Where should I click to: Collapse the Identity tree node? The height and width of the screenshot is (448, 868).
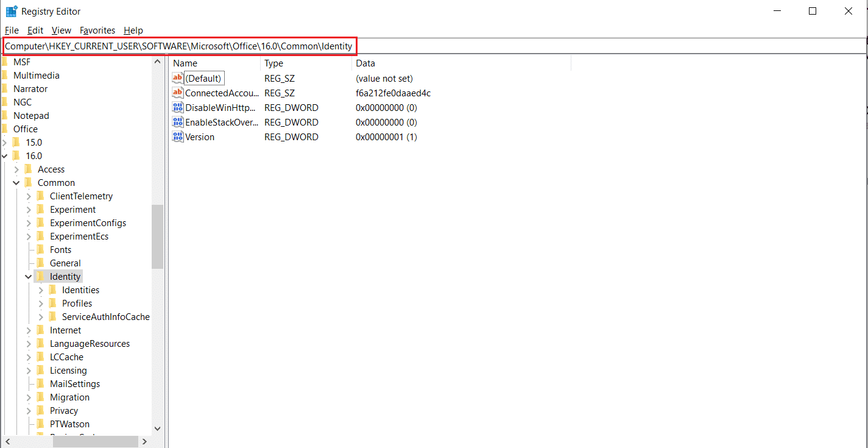29,277
